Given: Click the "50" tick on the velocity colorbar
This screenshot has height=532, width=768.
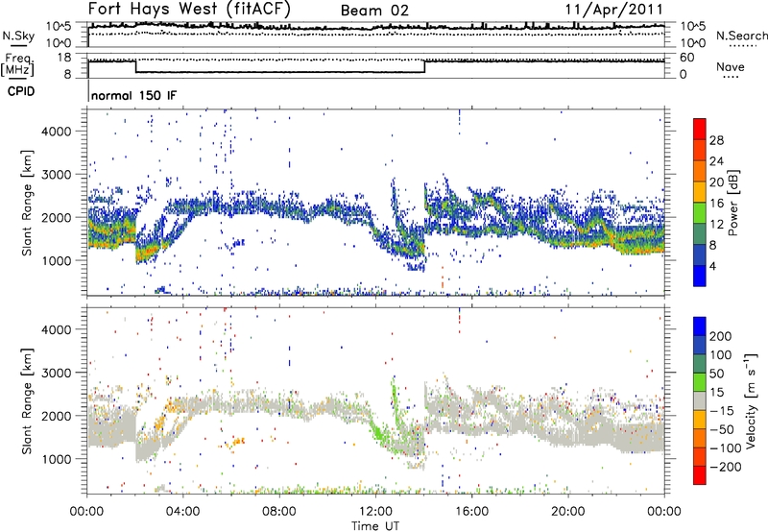Looking at the screenshot, I should coord(716,374).
